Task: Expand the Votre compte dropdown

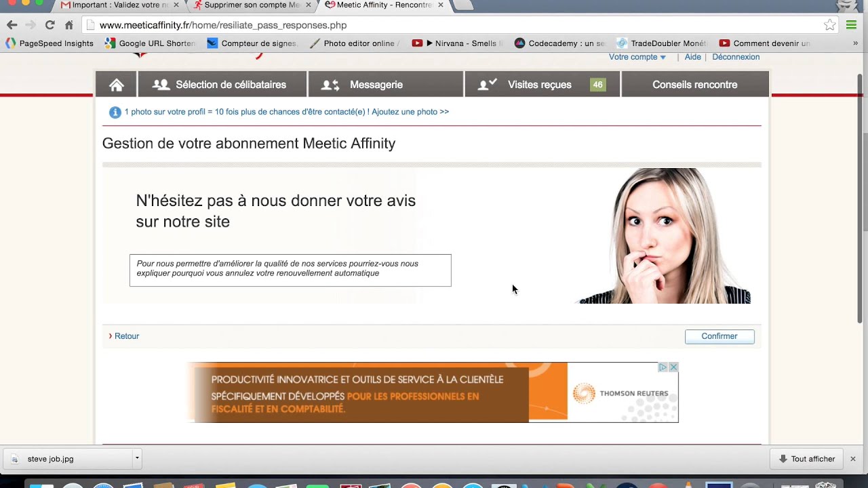Action: (x=637, y=57)
